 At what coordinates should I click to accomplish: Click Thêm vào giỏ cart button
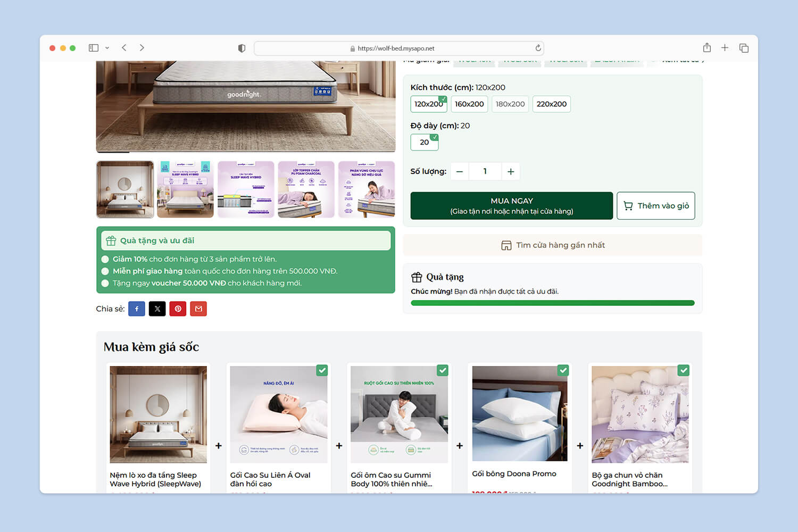pyautogui.click(x=656, y=206)
